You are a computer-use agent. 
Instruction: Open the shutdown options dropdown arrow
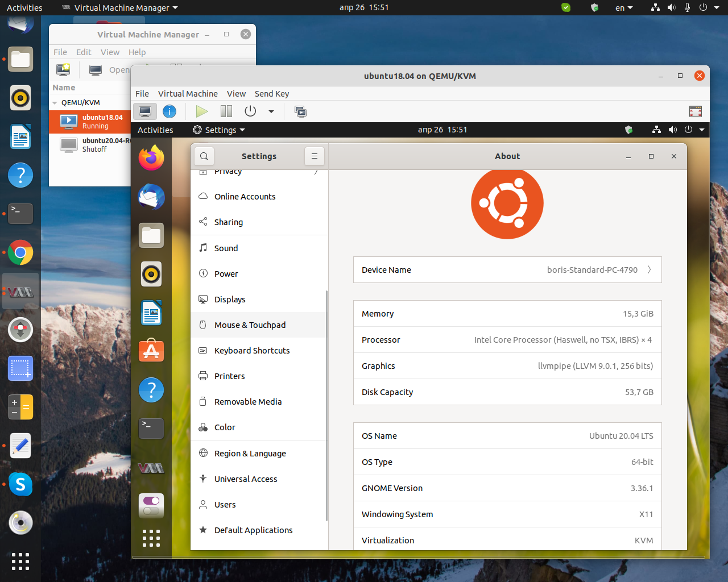tap(271, 111)
